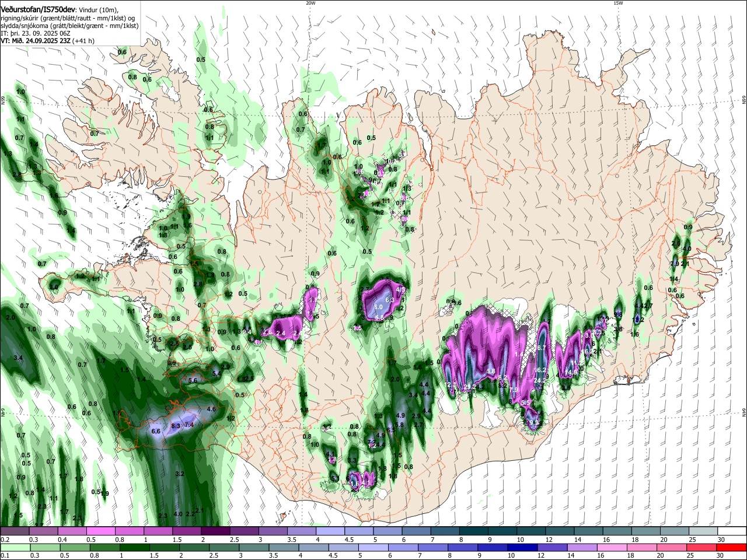
Task: Click the dark green 1 swatch, lower scale
Action: point(134,547)
